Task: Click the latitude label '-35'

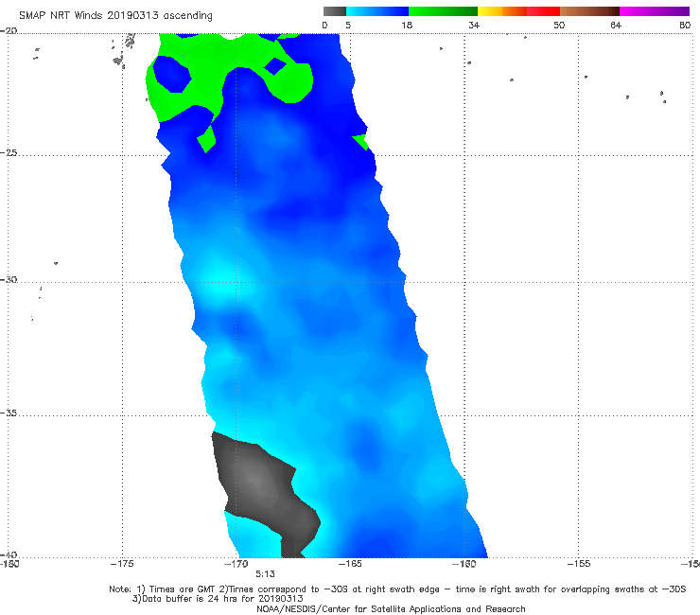Action: 9,413
